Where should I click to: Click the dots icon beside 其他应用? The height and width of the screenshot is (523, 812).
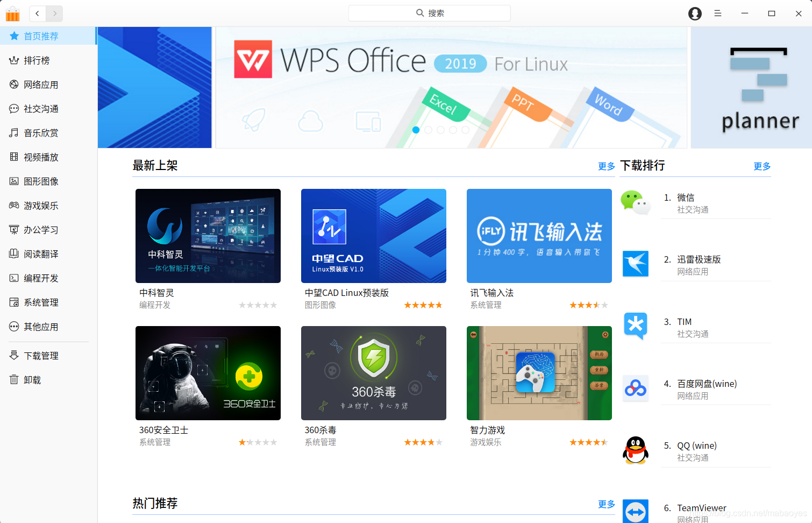[x=14, y=327]
